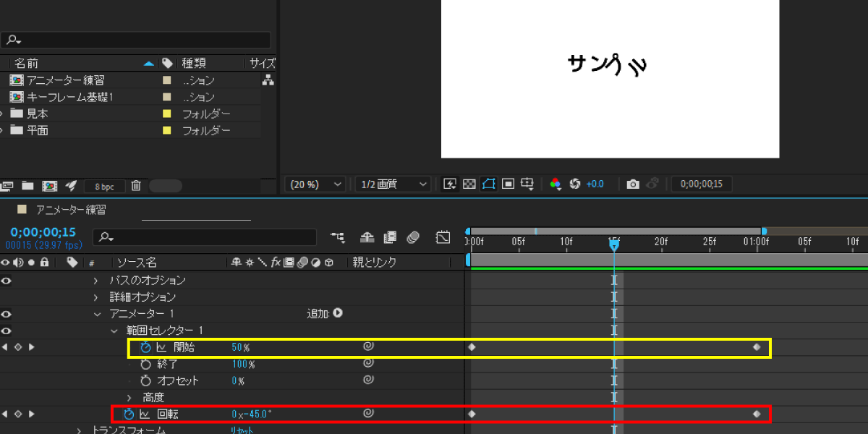Go to previous keyframe of 開始
The image size is (868, 434).
point(5,347)
